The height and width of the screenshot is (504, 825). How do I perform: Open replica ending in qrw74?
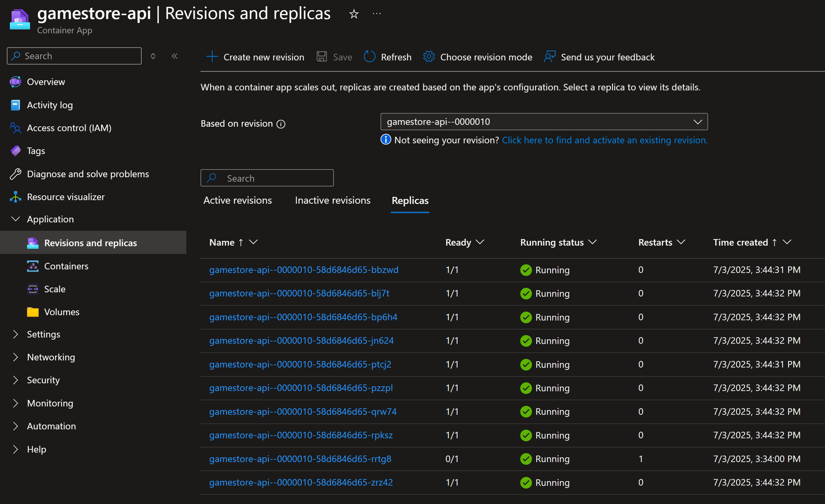[x=303, y=412]
